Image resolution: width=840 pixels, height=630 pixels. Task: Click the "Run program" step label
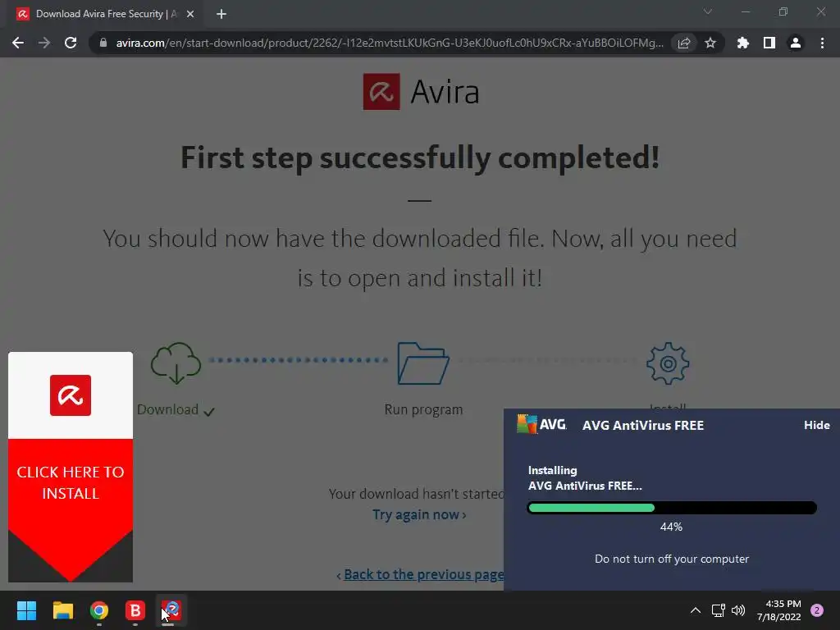click(423, 410)
